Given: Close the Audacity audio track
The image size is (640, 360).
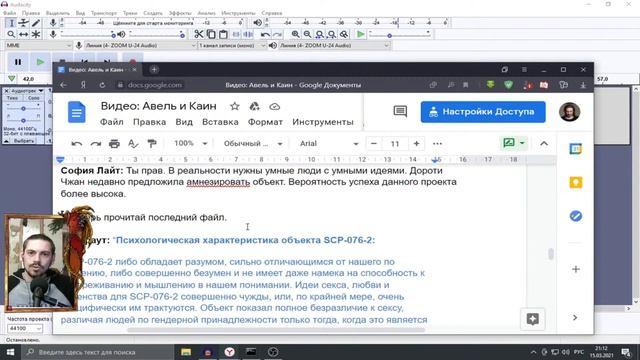Looking at the screenshot, I should coord(7,91).
